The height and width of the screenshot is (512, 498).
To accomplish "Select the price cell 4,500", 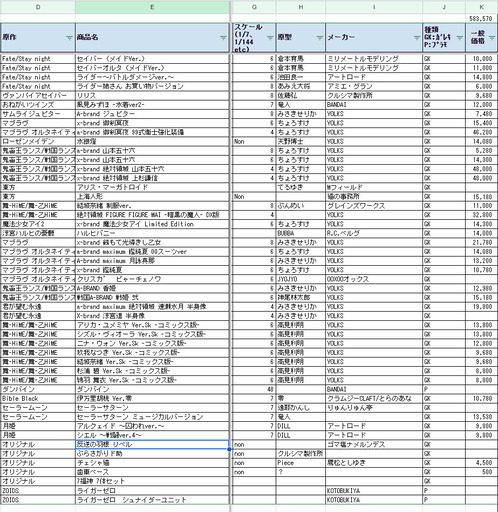I will [x=481, y=463].
